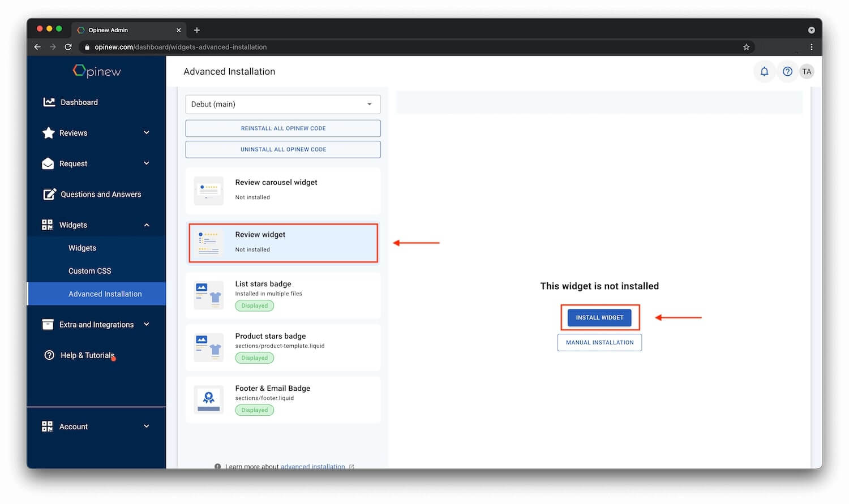Click the List stars badge thumbnail
The image size is (849, 504).
[208, 295]
